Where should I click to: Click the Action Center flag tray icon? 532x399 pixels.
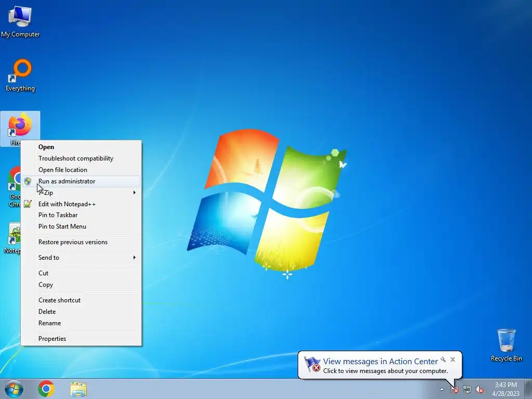pyautogui.click(x=455, y=390)
